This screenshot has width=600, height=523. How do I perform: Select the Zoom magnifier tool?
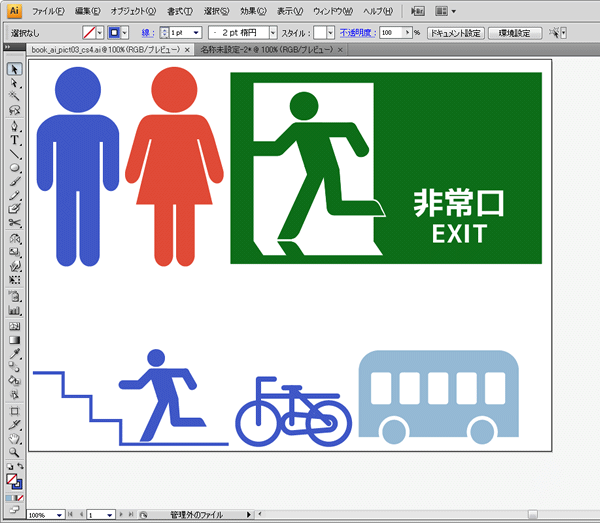click(x=15, y=452)
